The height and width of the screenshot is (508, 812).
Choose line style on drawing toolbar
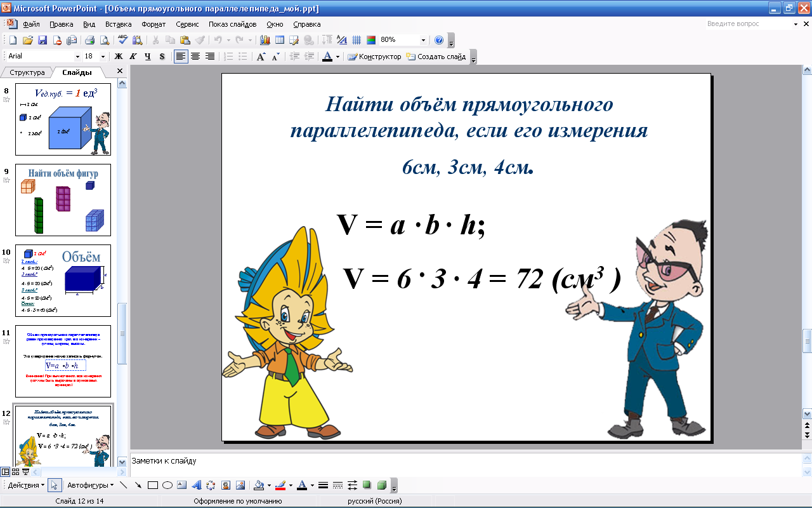point(323,485)
